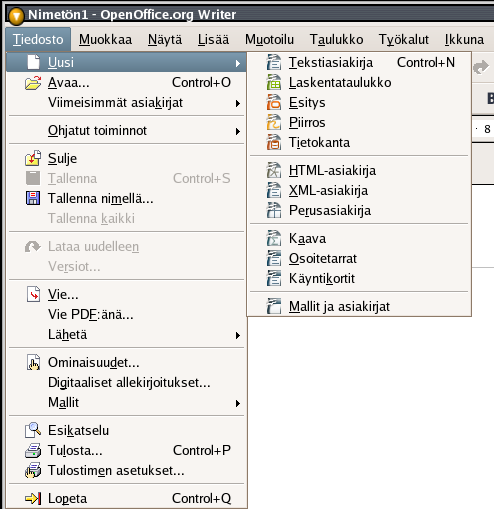Expand the Ohjatut toiminnot submenu arrow
This screenshot has height=509, width=494.
click(238, 131)
